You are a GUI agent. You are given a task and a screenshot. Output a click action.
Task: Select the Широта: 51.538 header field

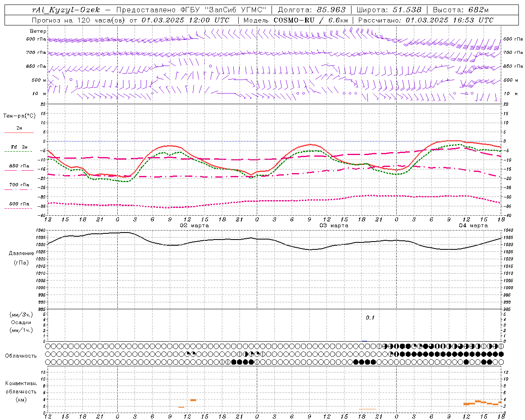[x=389, y=10]
